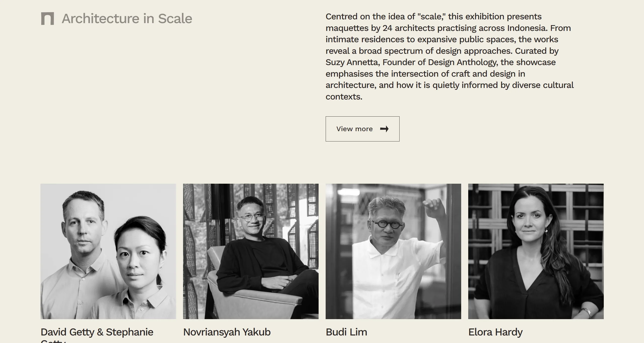The width and height of the screenshot is (644, 343).
Task: Select the Budi Lim portrait photo
Action: (393, 251)
